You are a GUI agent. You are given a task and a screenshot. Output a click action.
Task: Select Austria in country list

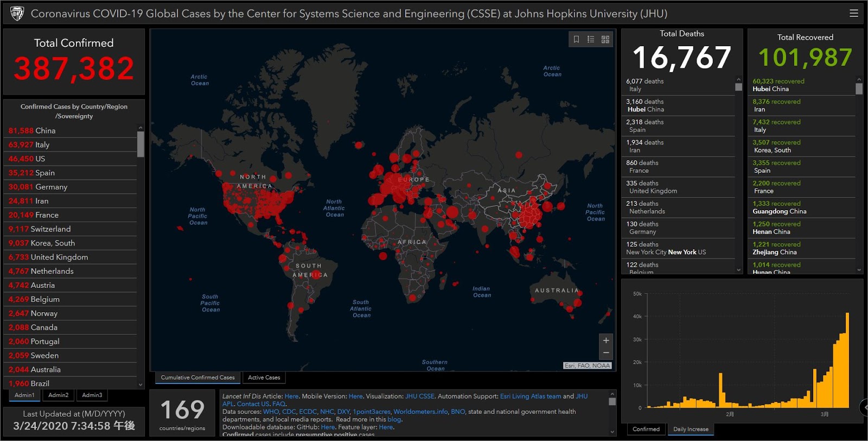[x=71, y=285]
